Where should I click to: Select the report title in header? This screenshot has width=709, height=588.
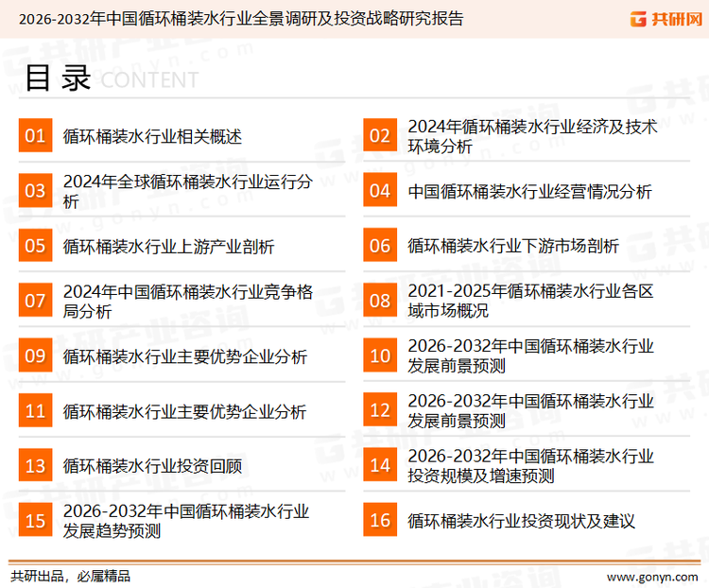pos(241,19)
